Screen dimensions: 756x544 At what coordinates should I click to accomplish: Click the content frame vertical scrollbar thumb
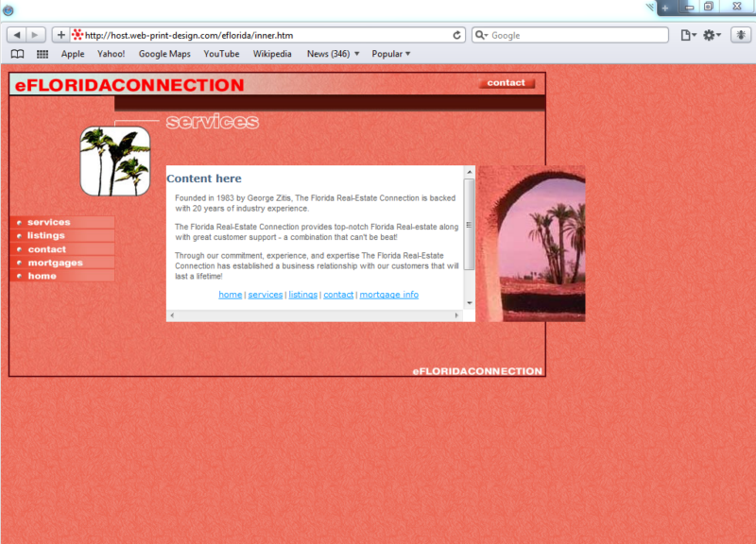pos(469,225)
